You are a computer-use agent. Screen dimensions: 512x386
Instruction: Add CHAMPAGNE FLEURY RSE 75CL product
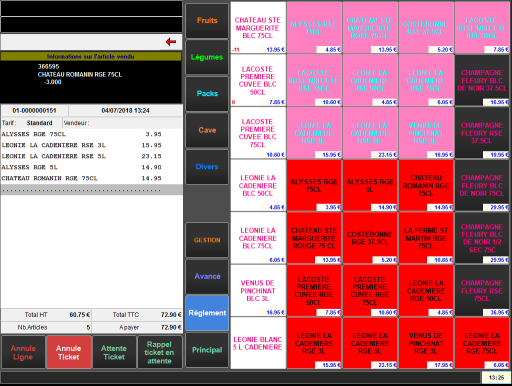point(482,290)
